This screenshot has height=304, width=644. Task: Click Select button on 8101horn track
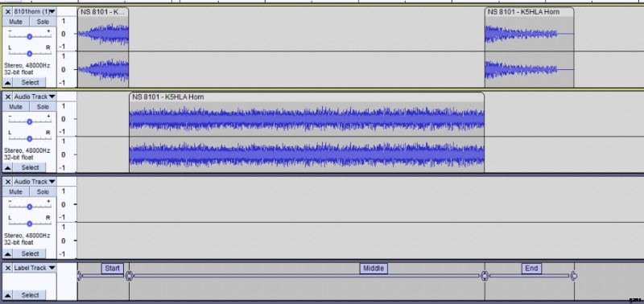point(30,83)
